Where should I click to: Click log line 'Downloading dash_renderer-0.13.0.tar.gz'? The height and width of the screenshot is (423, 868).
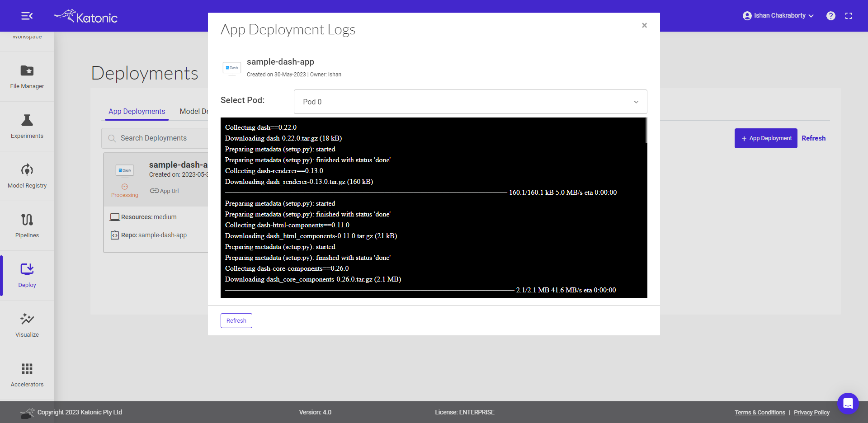tap(299, 182)
